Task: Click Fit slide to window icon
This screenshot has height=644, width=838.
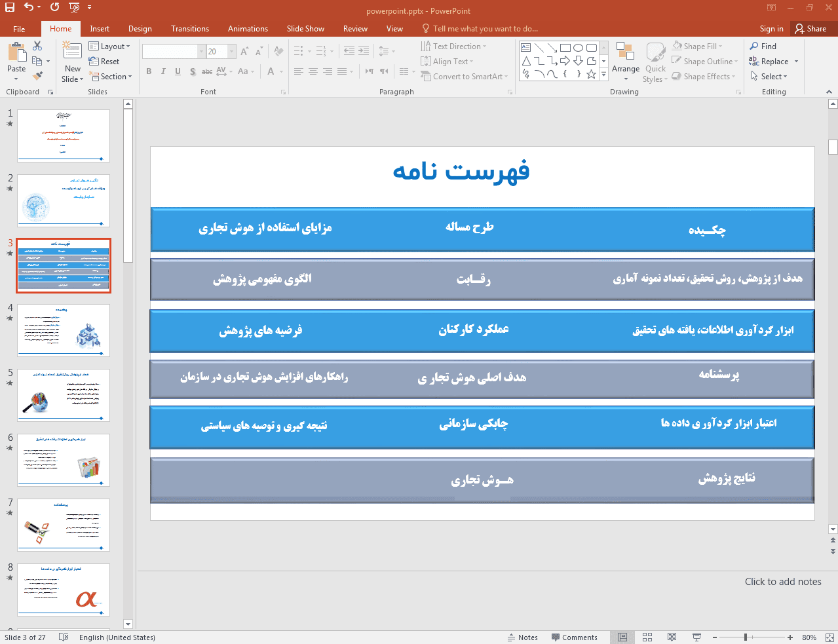Action: click(x=829, y=637)
